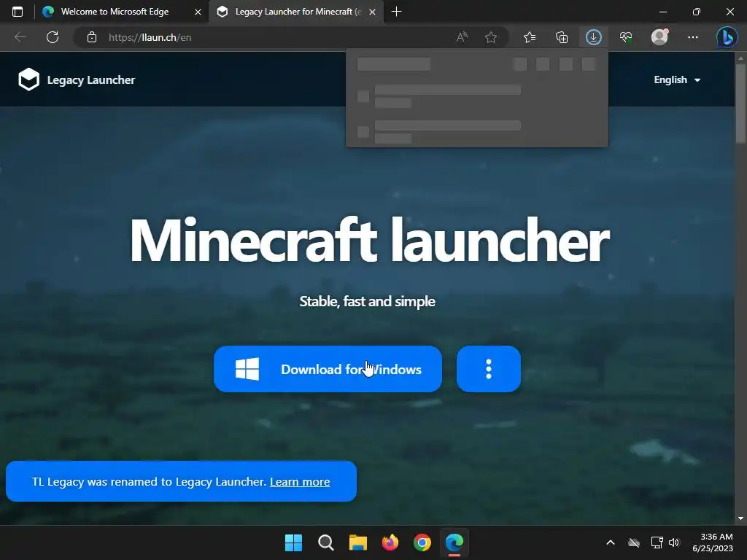Launch Google Chrome from the taskbar
Viewport: 747px width, 560px height.
422,542
